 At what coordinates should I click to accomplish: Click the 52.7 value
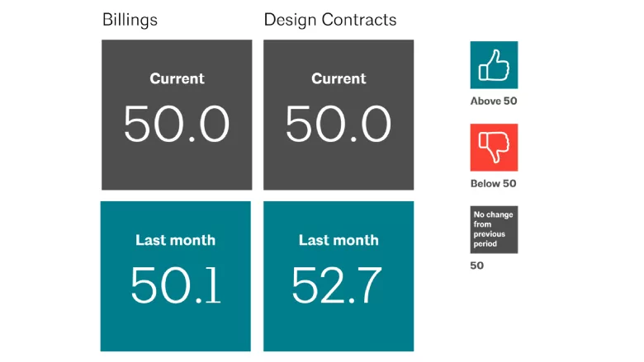(337, 285)
